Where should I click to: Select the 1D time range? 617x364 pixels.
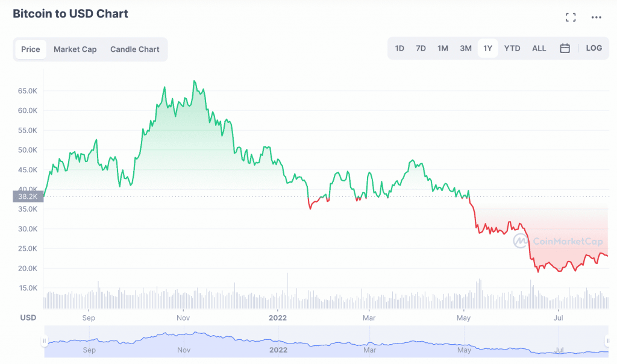pyautogui.click(x=399, y=48)
